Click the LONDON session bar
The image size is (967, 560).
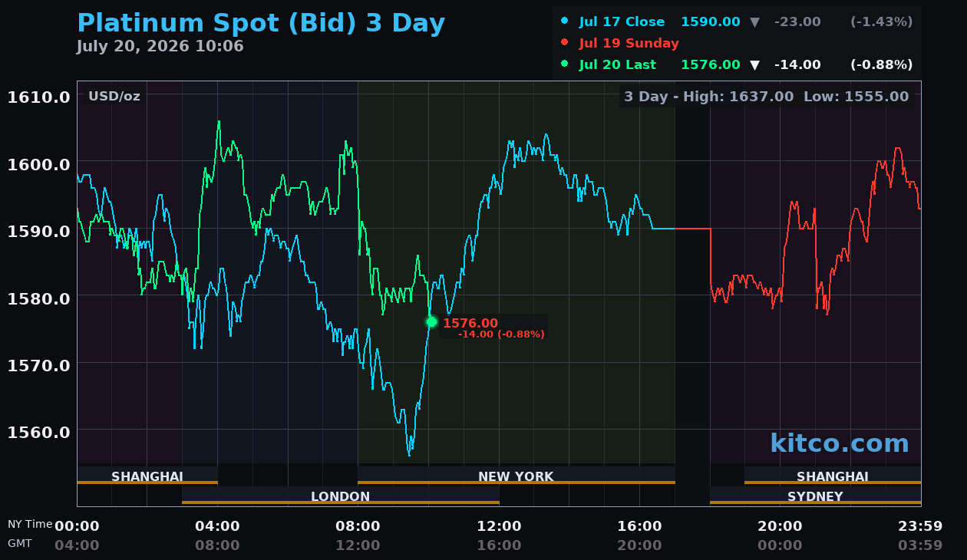pyautogui.click(x=341, y=496)
